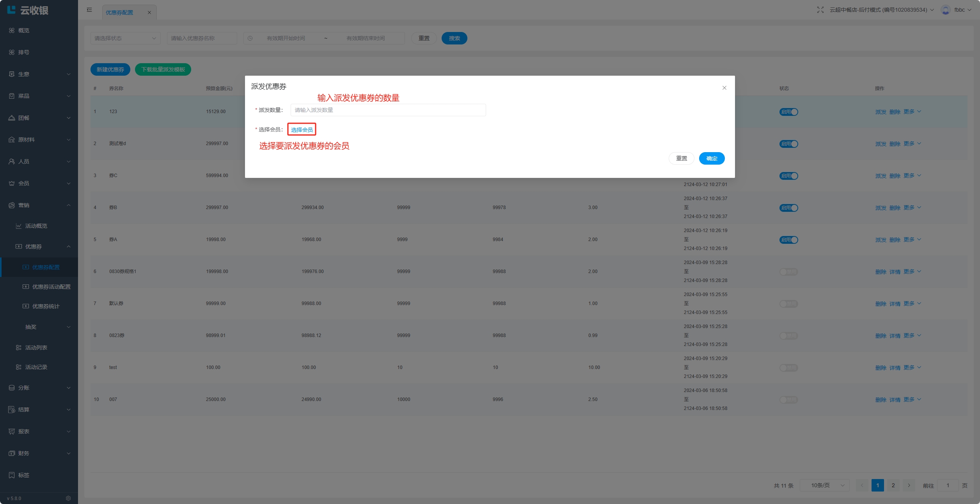Open the 请选择状态 status dropdown

125,38
